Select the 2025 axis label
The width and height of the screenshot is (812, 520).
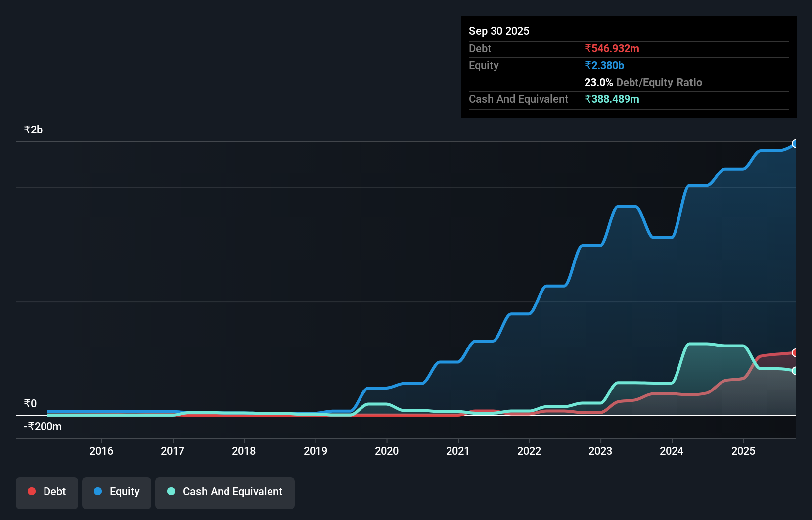tap(744, 451)
